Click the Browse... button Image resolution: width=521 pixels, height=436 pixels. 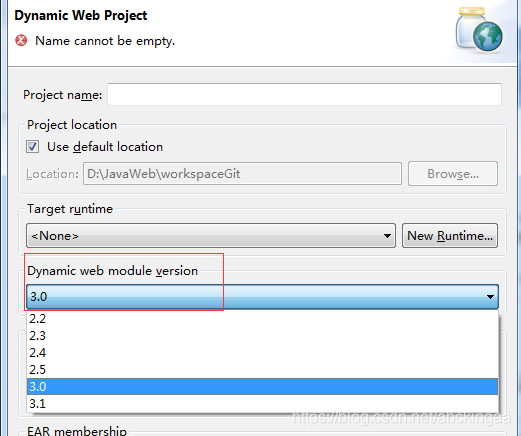(x=453, y=174)
